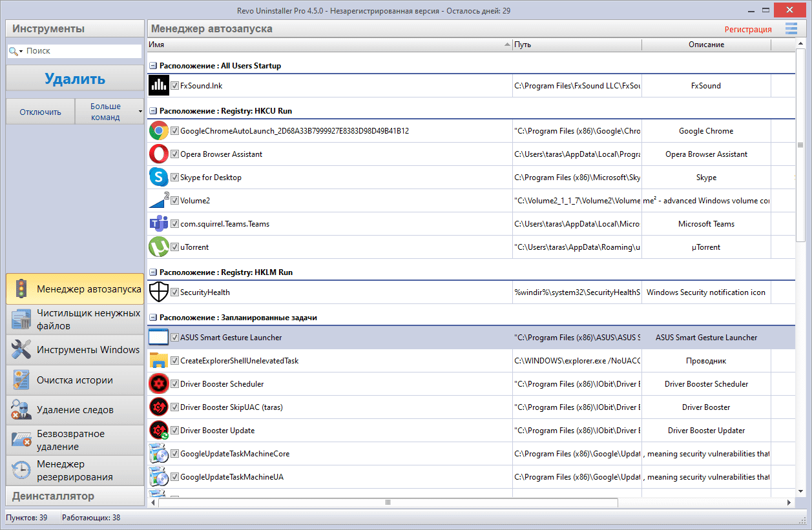Viewport: 812px width, 530px height.
Task: Click the traffic light icon for Менеджер автозапуска
Action: (21, 289)
